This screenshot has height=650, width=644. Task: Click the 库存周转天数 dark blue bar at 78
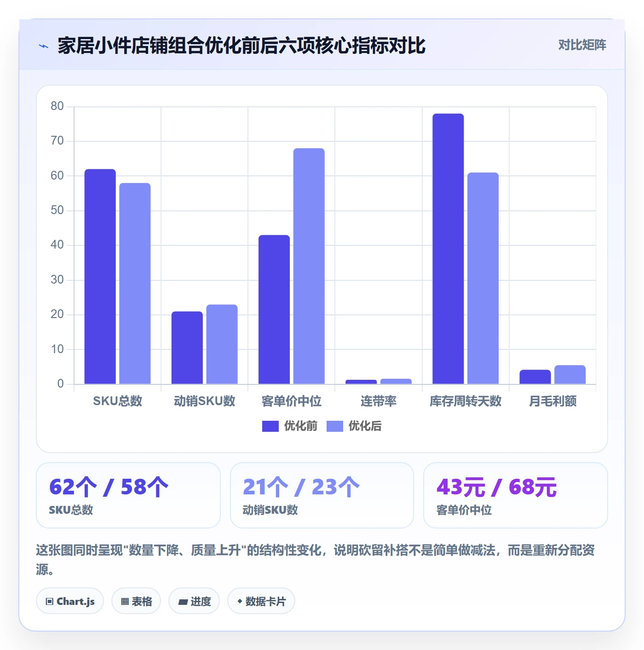pos(448,249)
